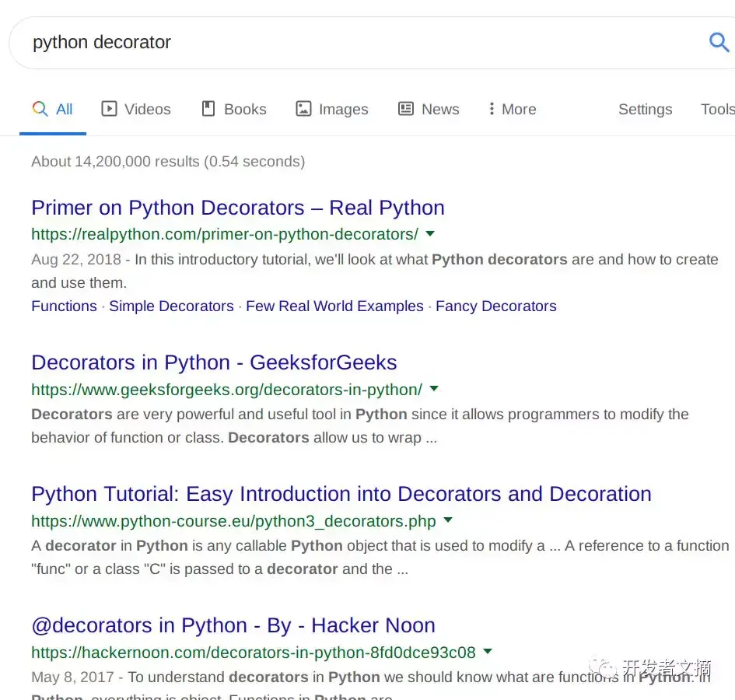Open Primer on Python Decorators – Real Python
Viewport: 735px width, 700px height.
tap(238, 208)
